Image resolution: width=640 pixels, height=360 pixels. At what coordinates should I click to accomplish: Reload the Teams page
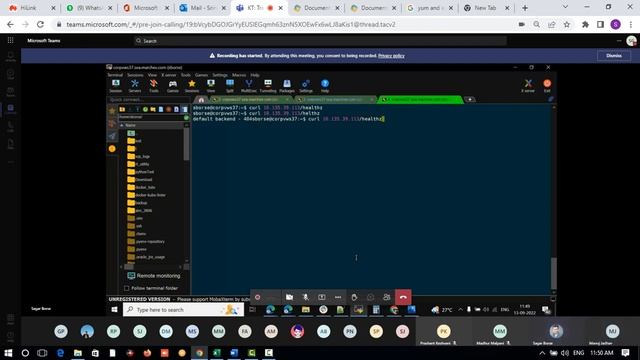tap(40, 24)
